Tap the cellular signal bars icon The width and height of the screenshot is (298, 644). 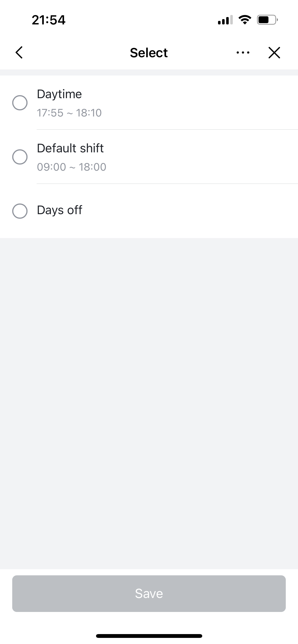click(225, 20)
